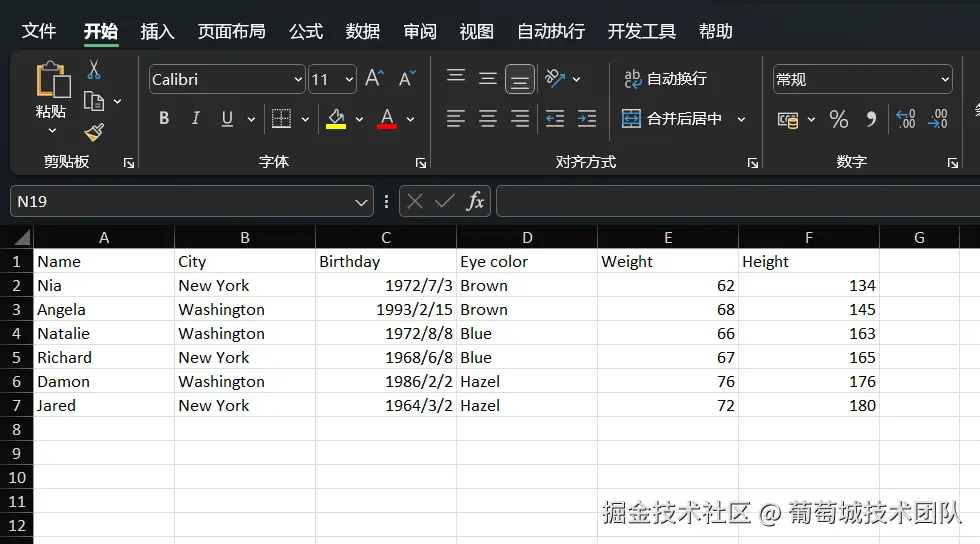Switch to the 视图 View tab
The height and width of the screenshot is (544, 980).
point(476,31)
